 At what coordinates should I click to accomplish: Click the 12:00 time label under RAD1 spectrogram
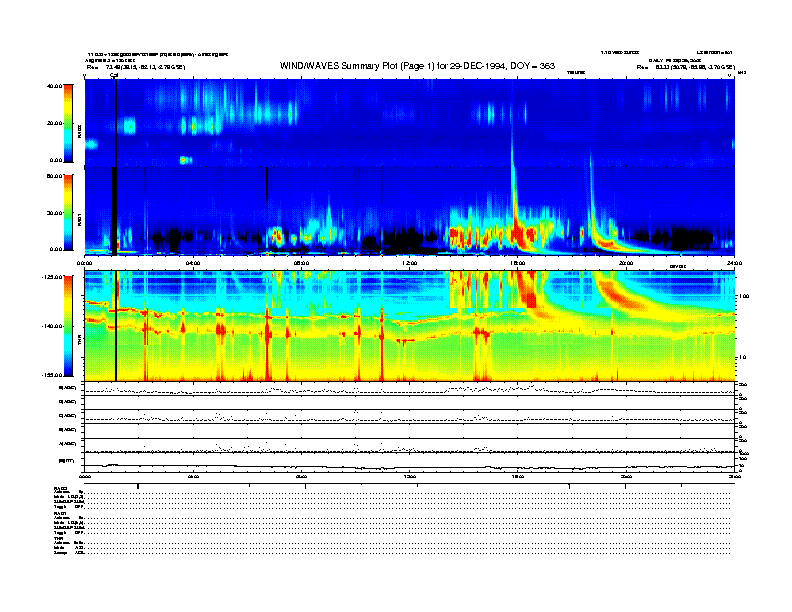pyautogui.click(x=410, y=263)
